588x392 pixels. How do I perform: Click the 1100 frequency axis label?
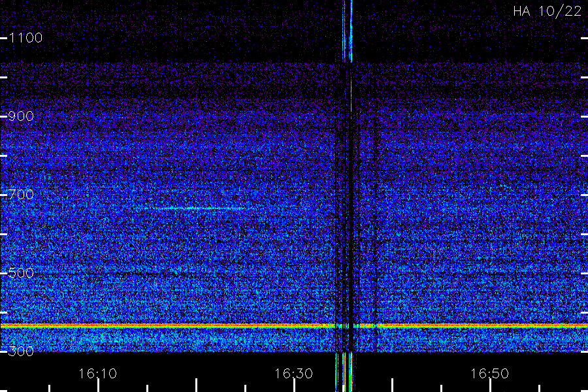click(x=25, y=38)
